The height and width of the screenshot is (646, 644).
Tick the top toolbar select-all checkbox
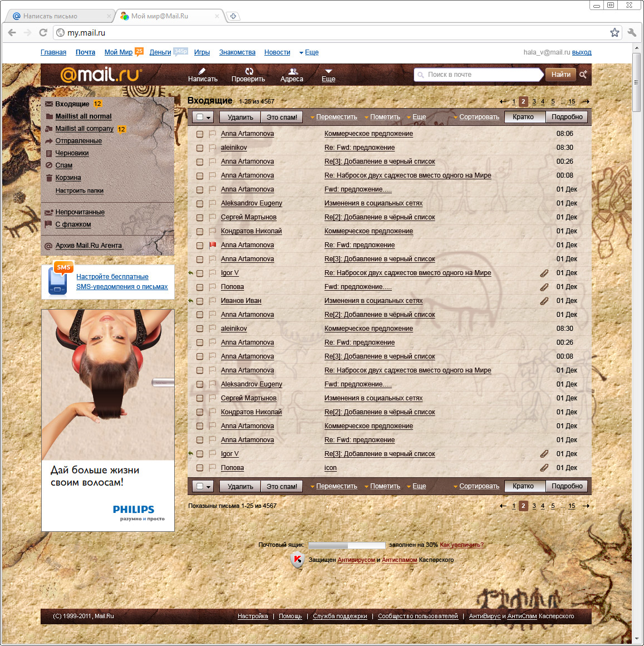pos(200,117)
